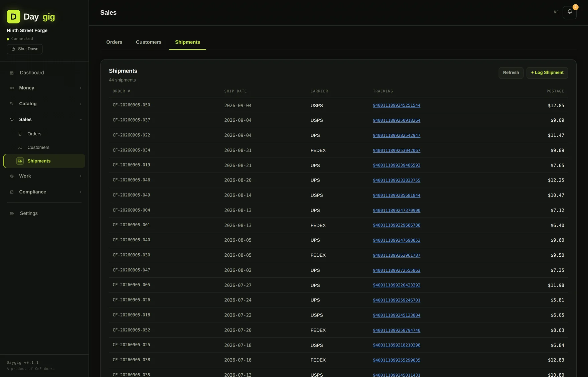Expand the Catalog section chevron

81,104
